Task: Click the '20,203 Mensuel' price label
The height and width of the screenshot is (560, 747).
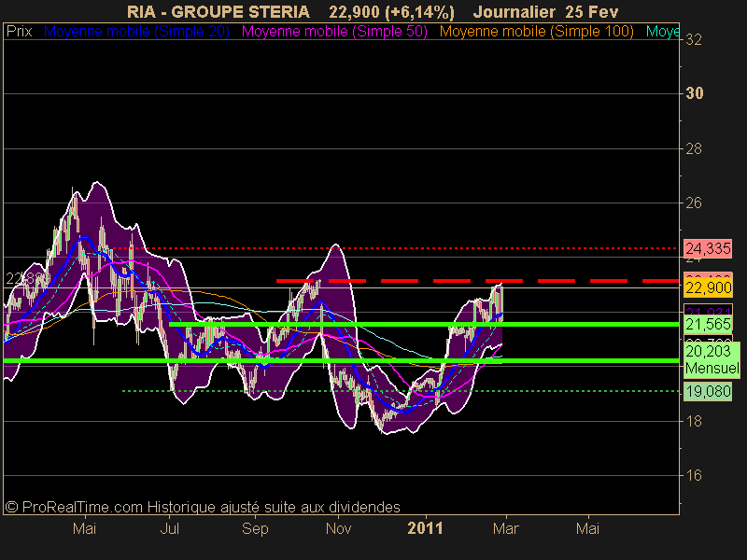Action: (x=712, y=359)
